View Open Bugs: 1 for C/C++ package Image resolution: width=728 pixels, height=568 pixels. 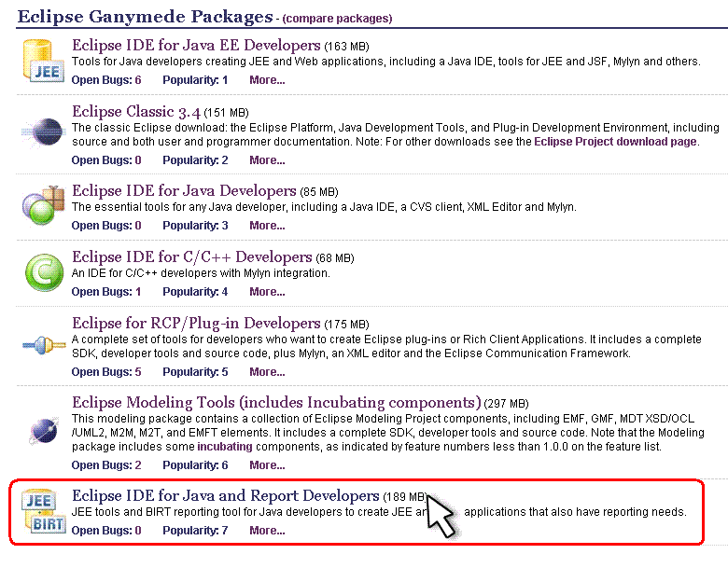tap(105, 292)
